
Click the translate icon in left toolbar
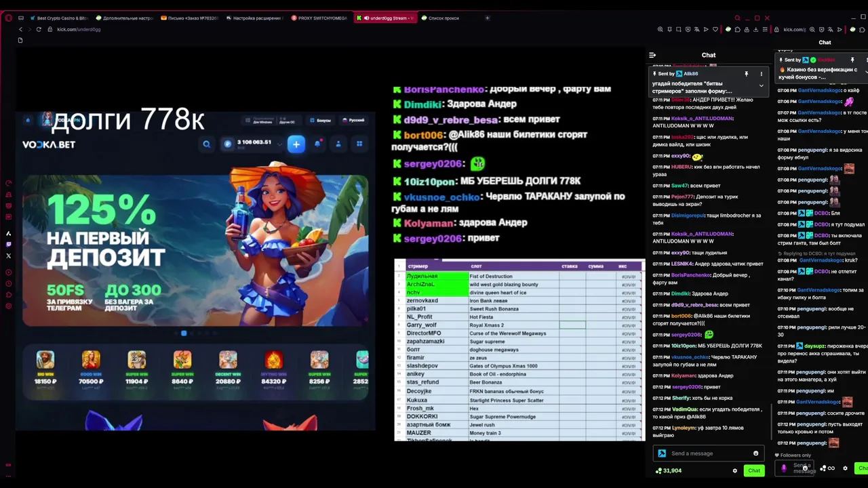click(x=696, y=29)
